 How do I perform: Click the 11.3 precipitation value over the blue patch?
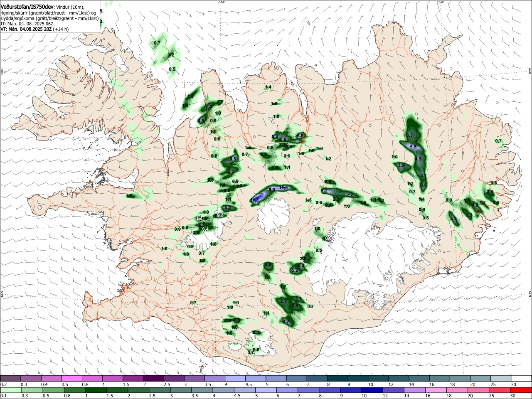point(255,200)
